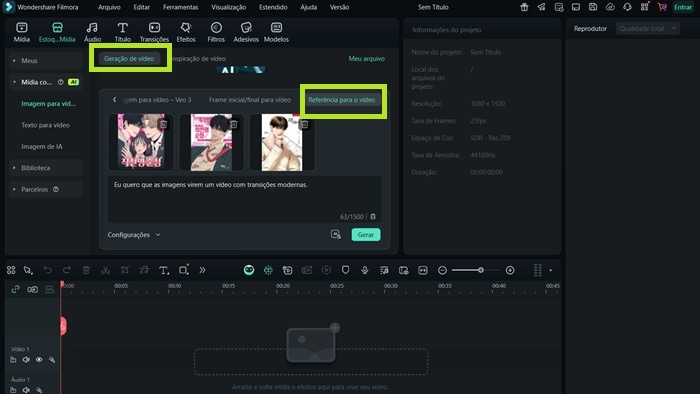Open the Ferramentas menu
The image size is (700, 394).
pyautogui.click(x=180, y=7)
